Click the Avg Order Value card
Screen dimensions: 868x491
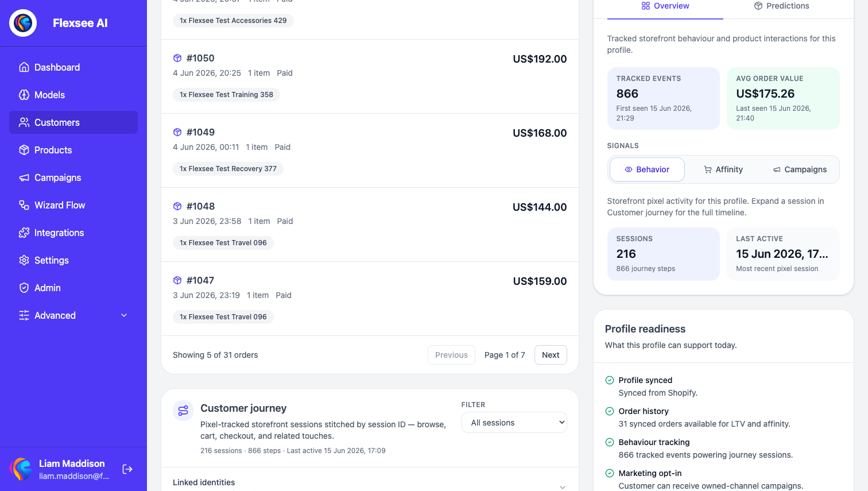(783, 98)
